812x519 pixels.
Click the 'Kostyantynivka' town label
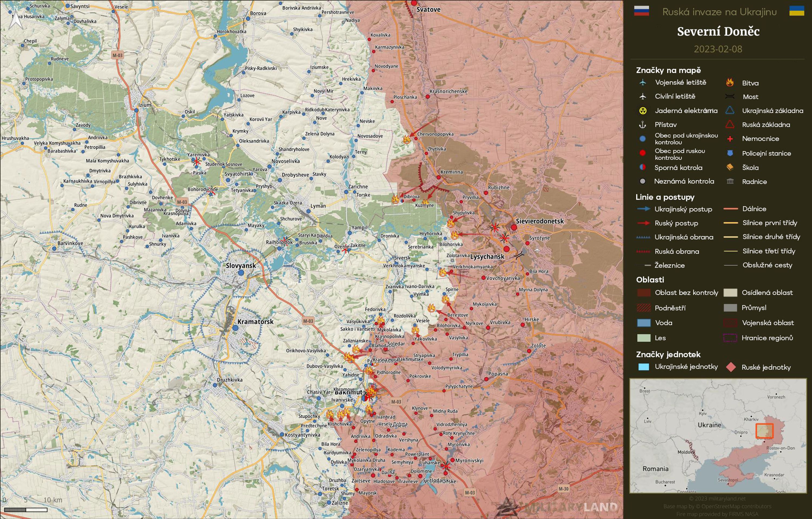coord(302,435)
